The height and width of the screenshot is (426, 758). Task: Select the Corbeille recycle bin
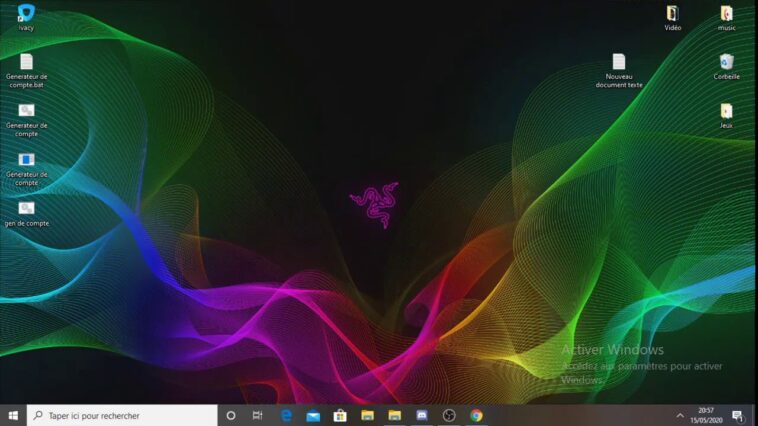[x=726, y=67]
